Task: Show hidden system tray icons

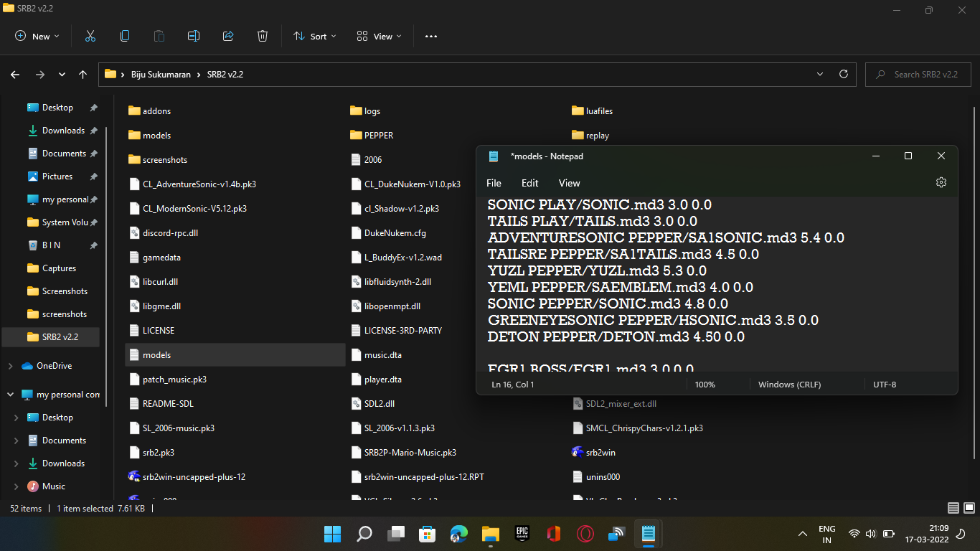Action: pyautogui.click(x=803, y=534)
